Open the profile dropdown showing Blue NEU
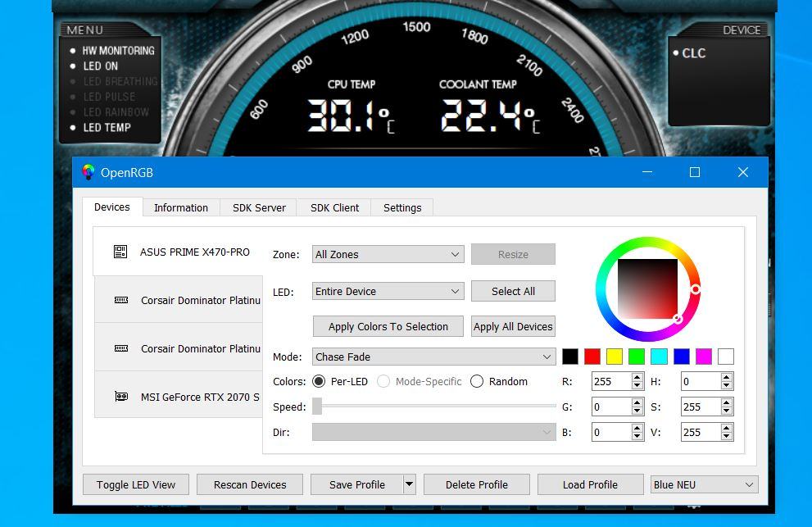Viewport: 812px width, 527px height. [x=704, y=484]
